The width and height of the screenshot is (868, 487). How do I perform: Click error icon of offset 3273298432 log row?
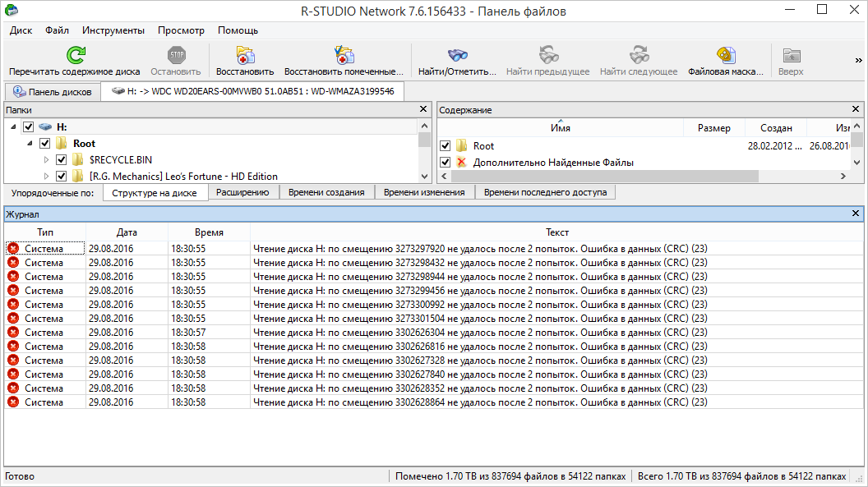pyautogui.click(x=13, y=263)
